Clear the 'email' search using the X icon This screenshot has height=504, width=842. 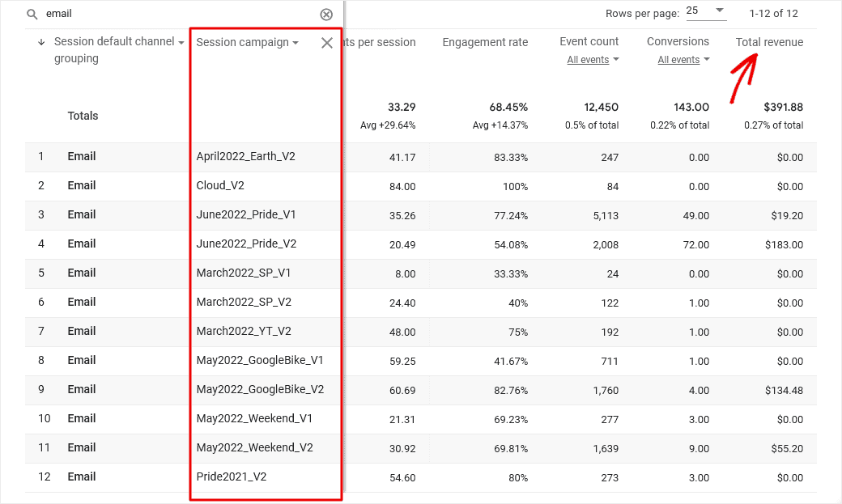(326, 14)
